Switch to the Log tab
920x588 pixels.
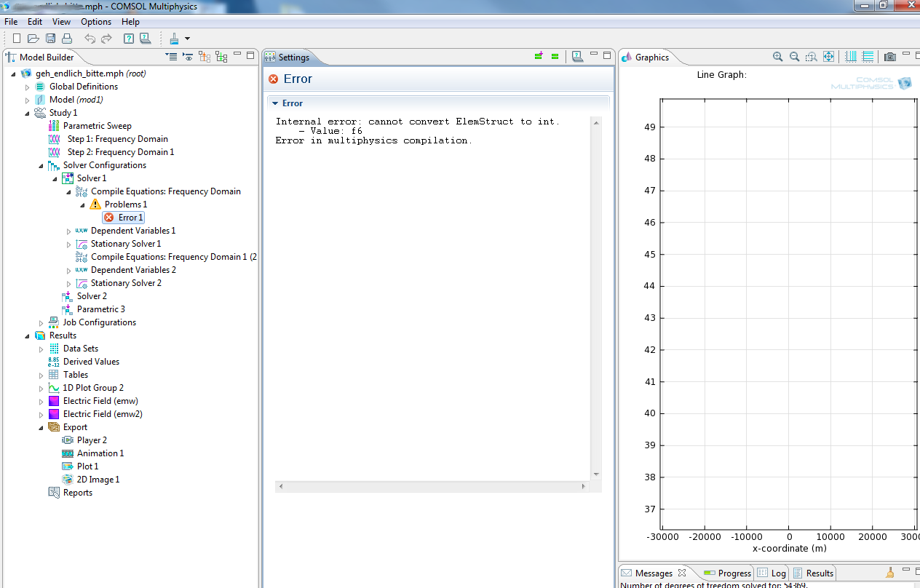coord(772,573)
